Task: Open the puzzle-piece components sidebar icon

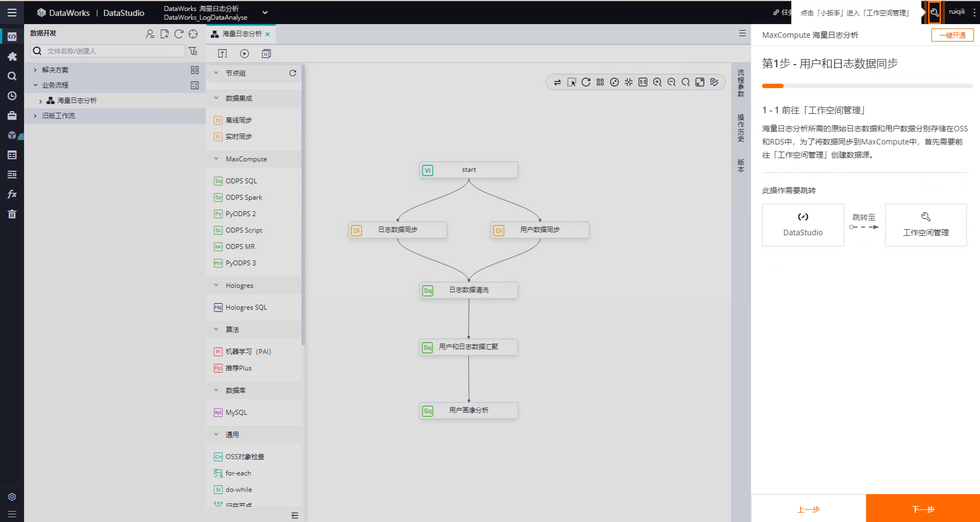Action: tap(12, 57)
